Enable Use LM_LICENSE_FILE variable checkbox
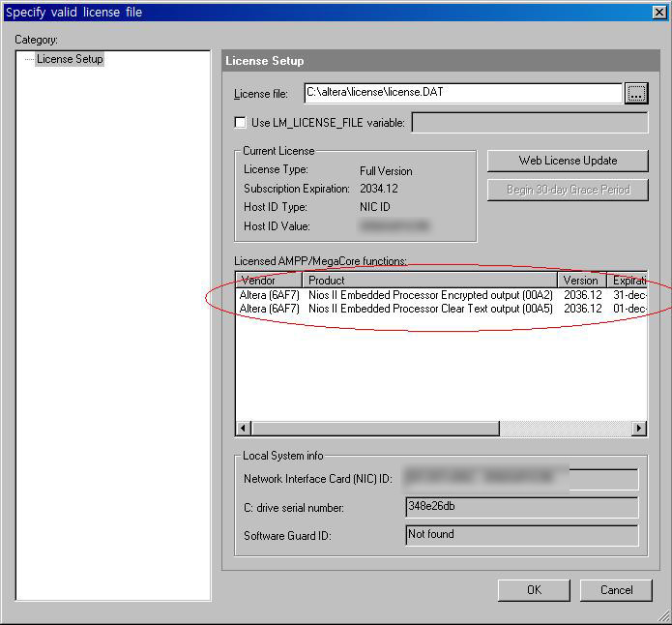The image size is (672, 625). [x=241, y=123]
